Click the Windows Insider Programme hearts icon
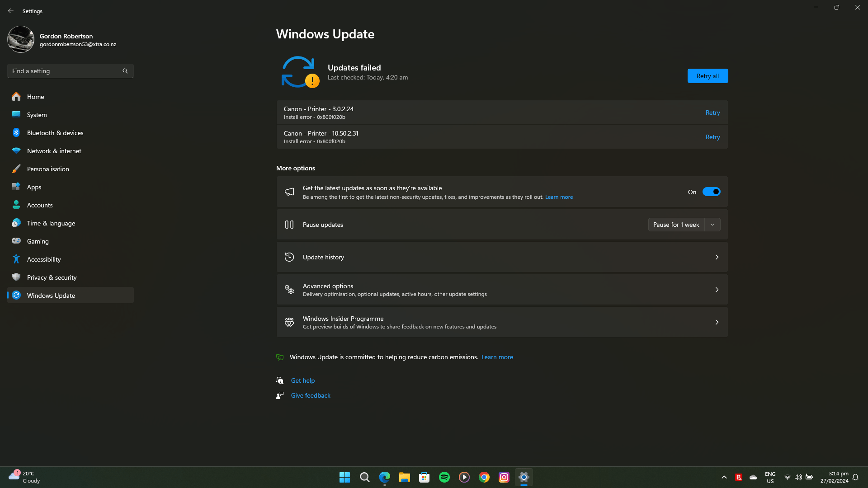868x488 pixels. click(x=289, y=322)
